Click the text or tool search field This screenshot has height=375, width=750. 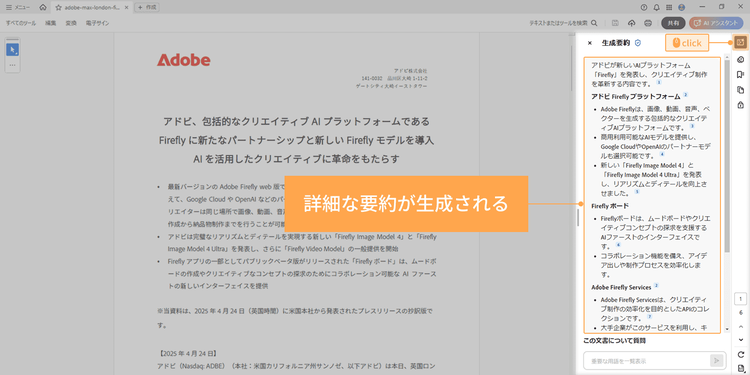coord(559,23)
